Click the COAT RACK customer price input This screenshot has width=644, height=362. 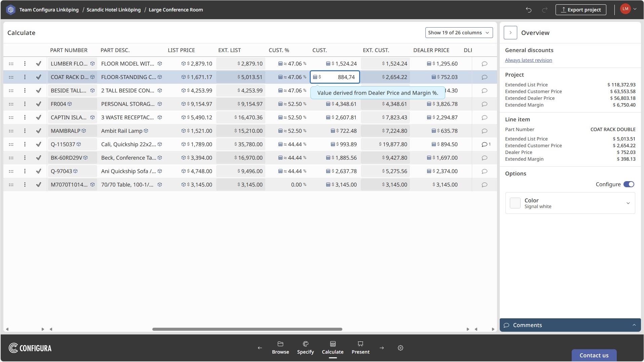pos(335,77)
